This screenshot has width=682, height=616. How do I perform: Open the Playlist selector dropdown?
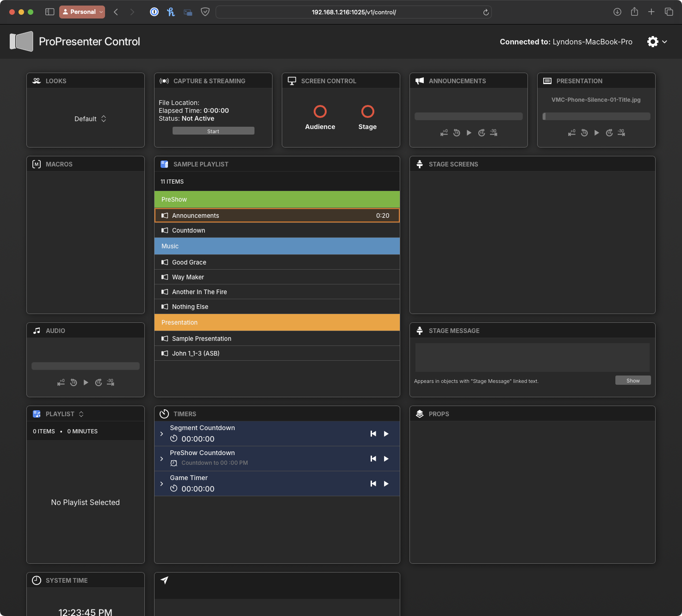[81, 414]
